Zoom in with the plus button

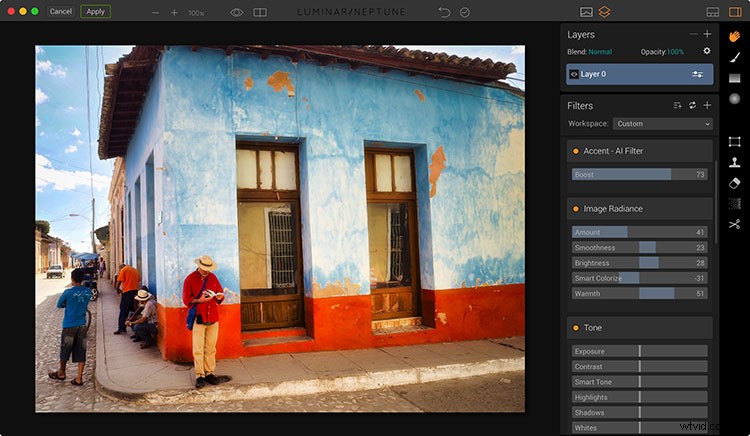click(174, 13)
